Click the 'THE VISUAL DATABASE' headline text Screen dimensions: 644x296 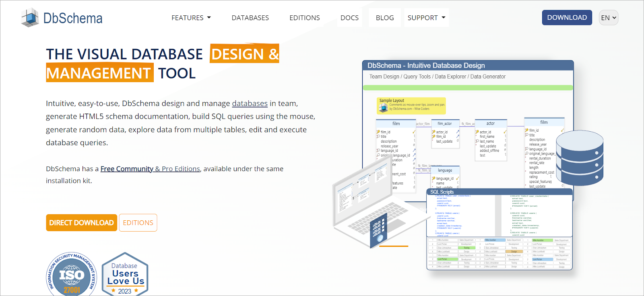coord(124,54)
